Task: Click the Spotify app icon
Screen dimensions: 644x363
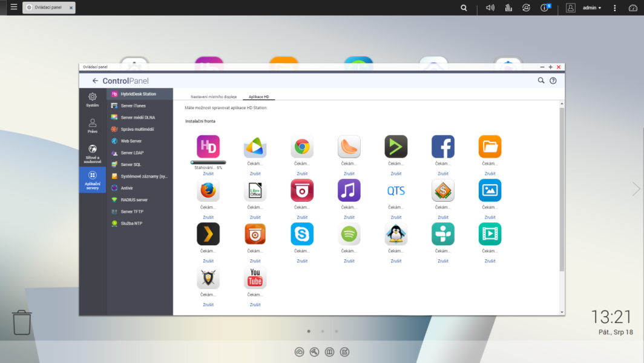Action: click(x=349, y=234)
